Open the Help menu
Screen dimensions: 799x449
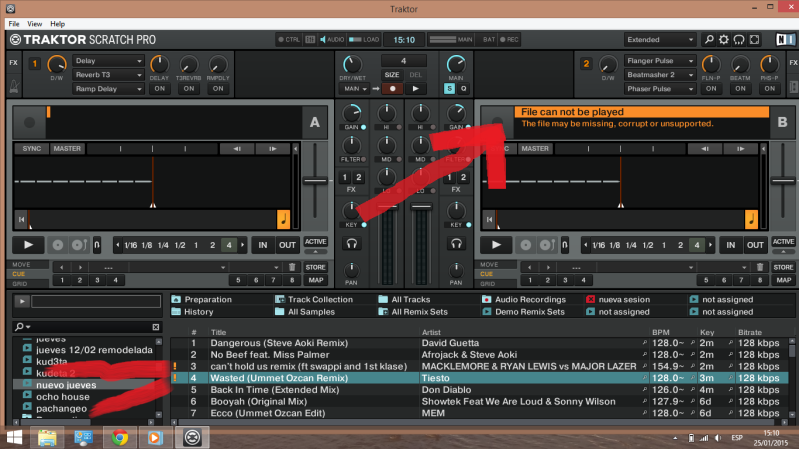click(x=58, y=24)
